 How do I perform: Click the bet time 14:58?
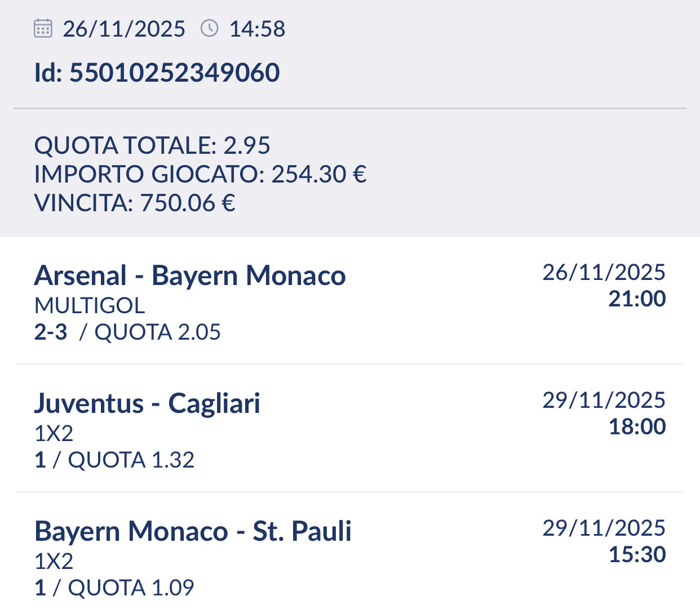point(257,29)
